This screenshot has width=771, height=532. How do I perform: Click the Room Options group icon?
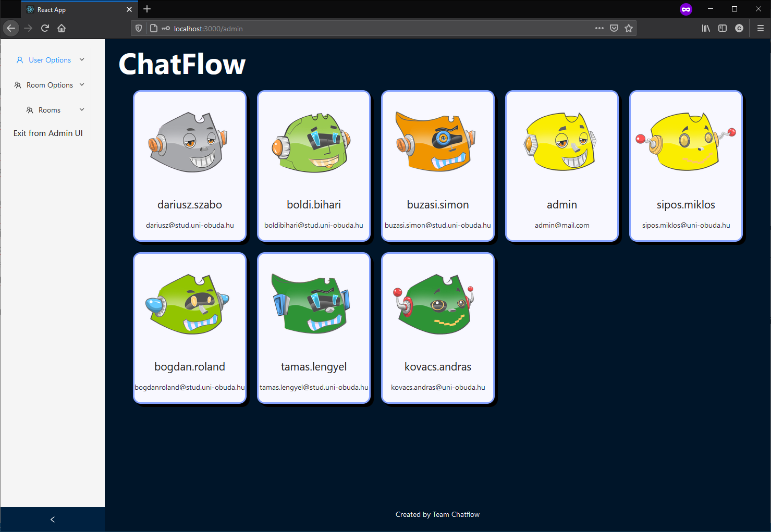pyautogui.click(x=18, y=85)
